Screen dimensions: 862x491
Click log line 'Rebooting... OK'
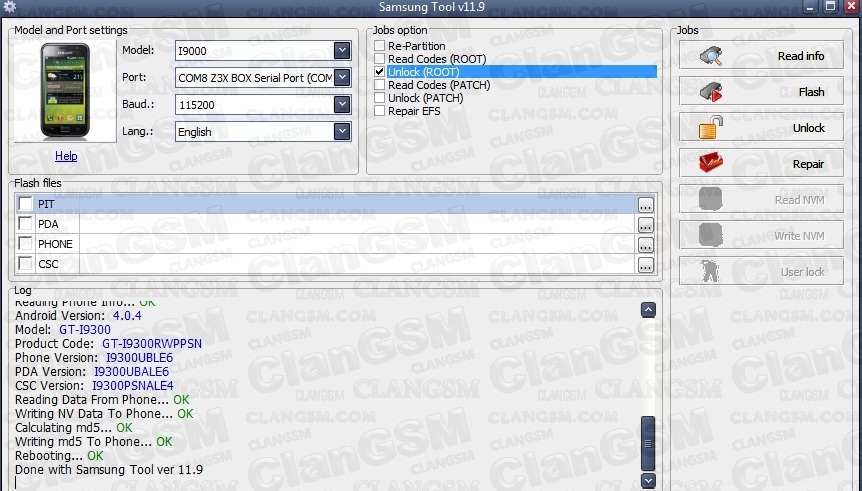pos(59,455)
